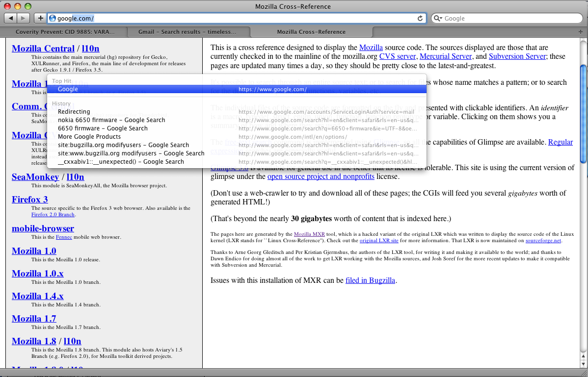This screenshot has height=377, width=588.
Task: Select nokia 6650 firmware - Google Search entry
Action: click(x=237, y=120)
